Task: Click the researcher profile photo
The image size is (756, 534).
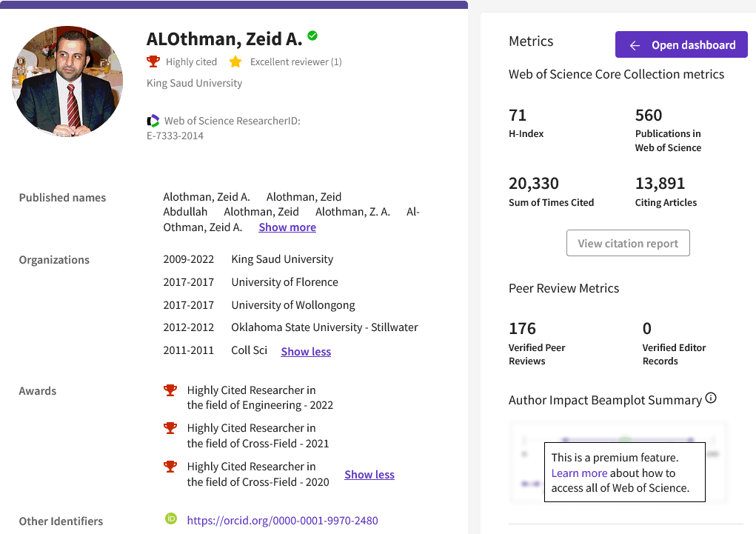Action: (x=67, y=81)
